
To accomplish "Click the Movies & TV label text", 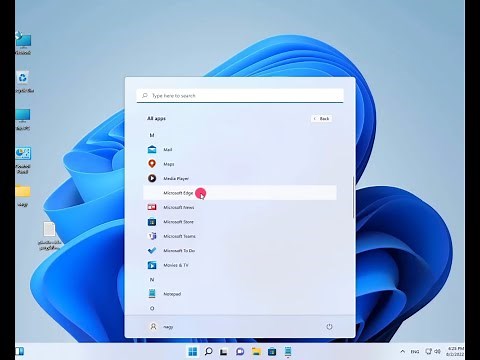I will click(x=176, y=265).
